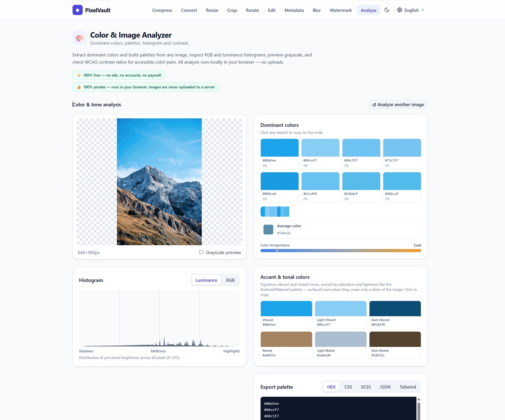
Task: Click the globe language icon
Action: click(400, 10)
